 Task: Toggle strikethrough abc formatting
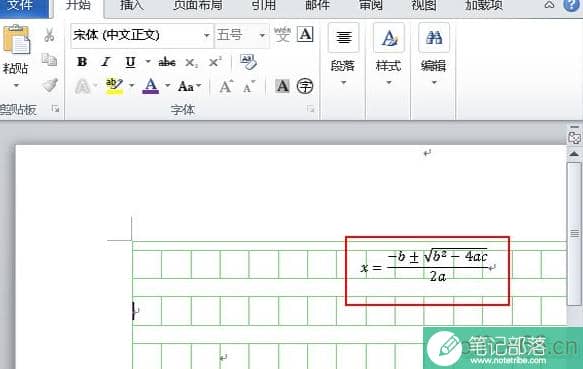[167, 62]
